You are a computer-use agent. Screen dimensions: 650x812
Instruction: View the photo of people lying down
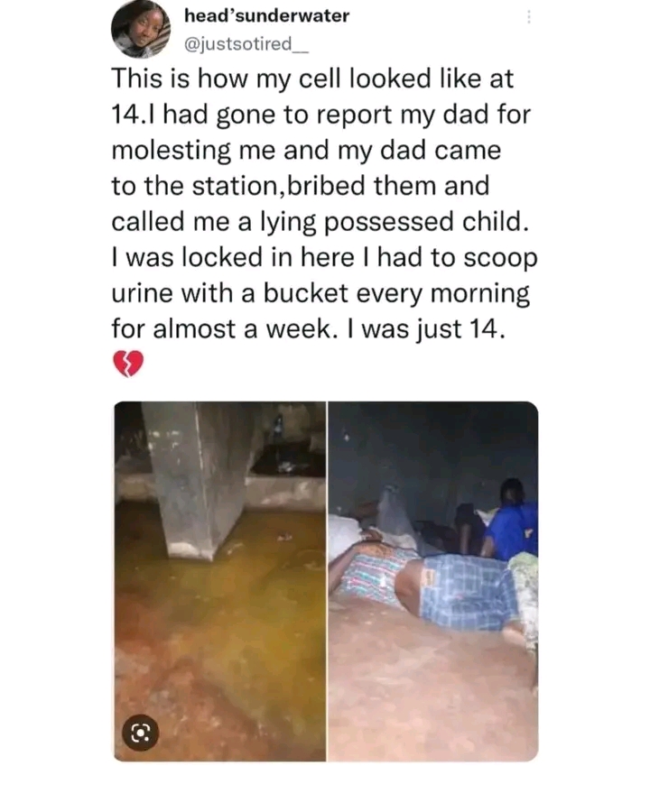[433, 581]
